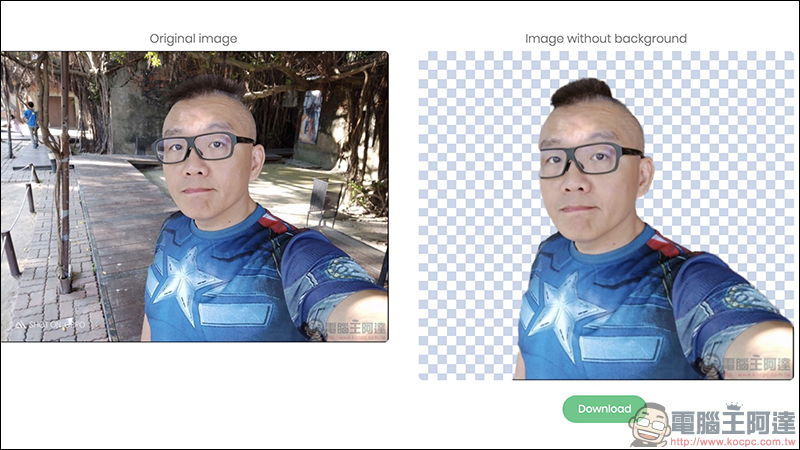
Task: Click the Original image photo
Action: [x=194, y=197]
